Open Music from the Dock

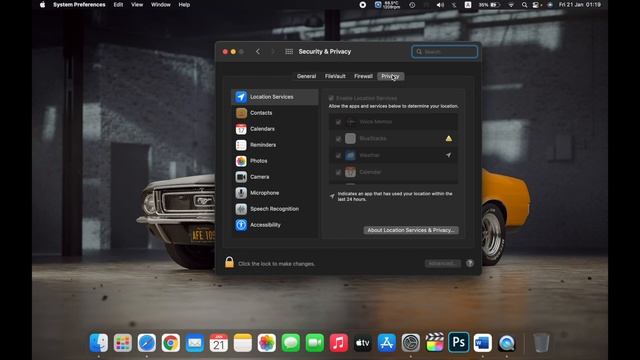339,342
